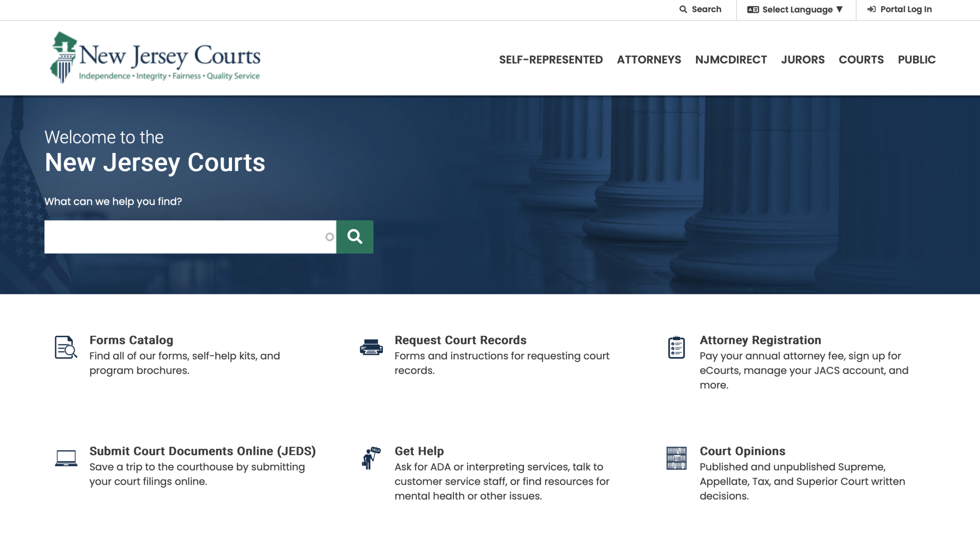Screen dimensions: 980x546
Task: Click the Forms Catalog document icon
Action: (66, 347)
